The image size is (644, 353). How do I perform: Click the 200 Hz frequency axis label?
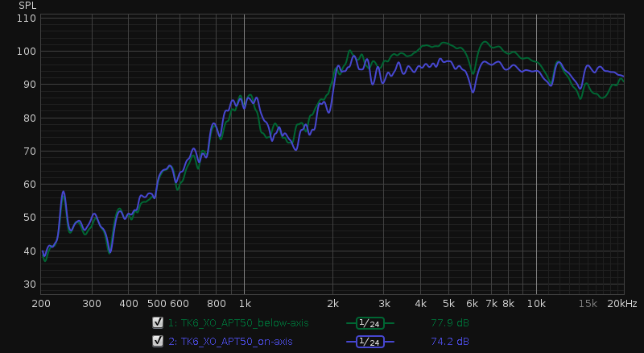coord(41,304)
